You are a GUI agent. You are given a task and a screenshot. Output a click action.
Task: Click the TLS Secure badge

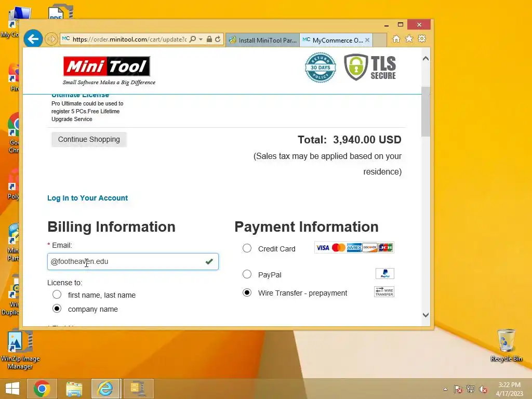pyautogui.click(x=370, y=67)
